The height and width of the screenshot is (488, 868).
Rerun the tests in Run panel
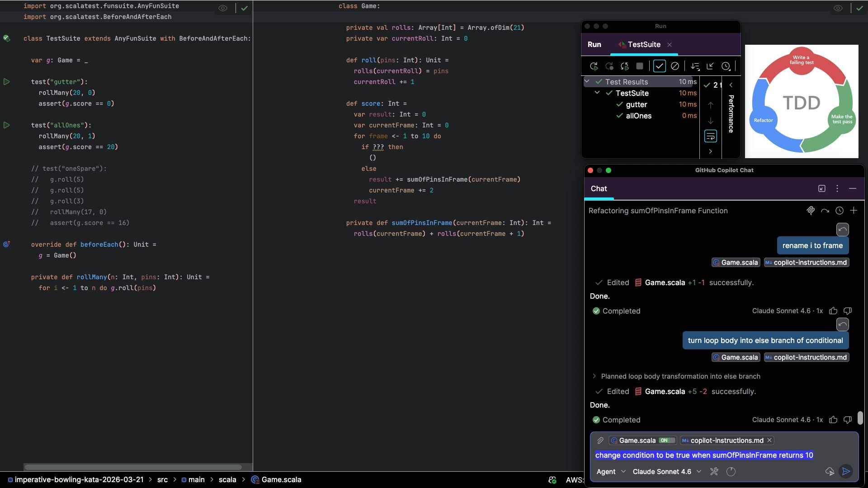point(594,66)
